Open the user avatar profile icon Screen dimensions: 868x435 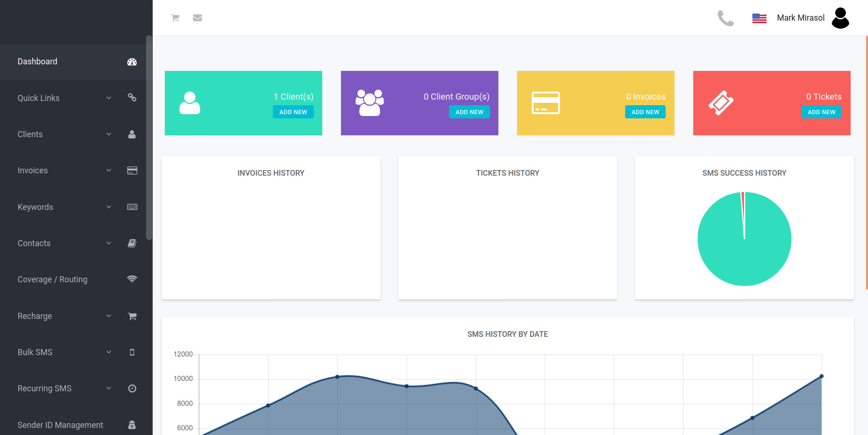pyautogui.click(x=840, y=18)
